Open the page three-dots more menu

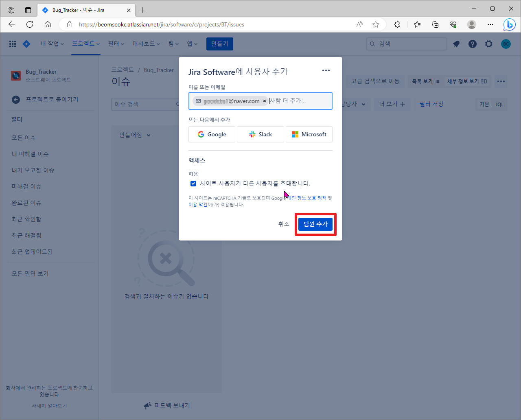(501, 81)
